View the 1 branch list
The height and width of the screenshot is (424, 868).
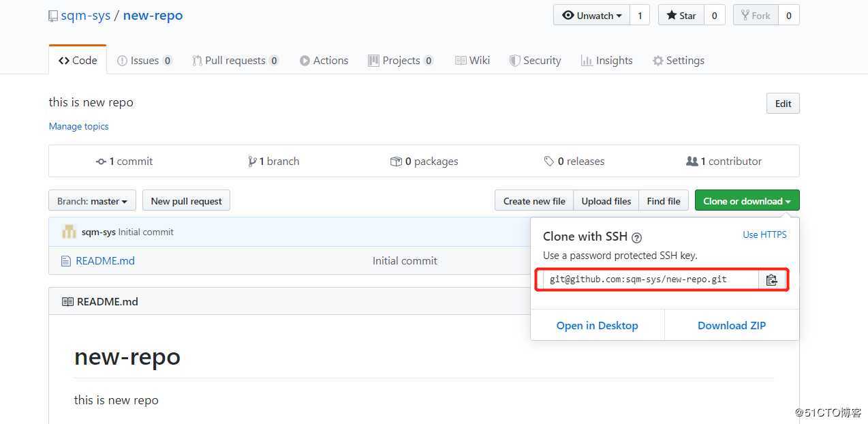[274, 162]
